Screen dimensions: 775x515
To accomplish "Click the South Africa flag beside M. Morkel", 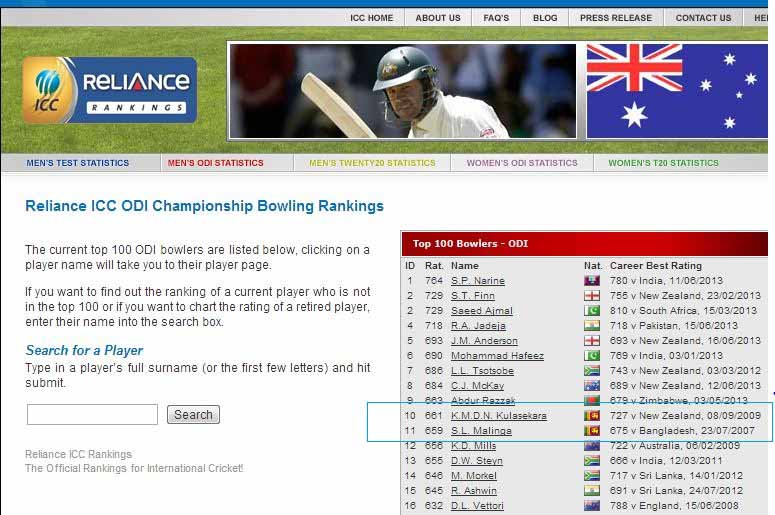I will click(592, 475).
